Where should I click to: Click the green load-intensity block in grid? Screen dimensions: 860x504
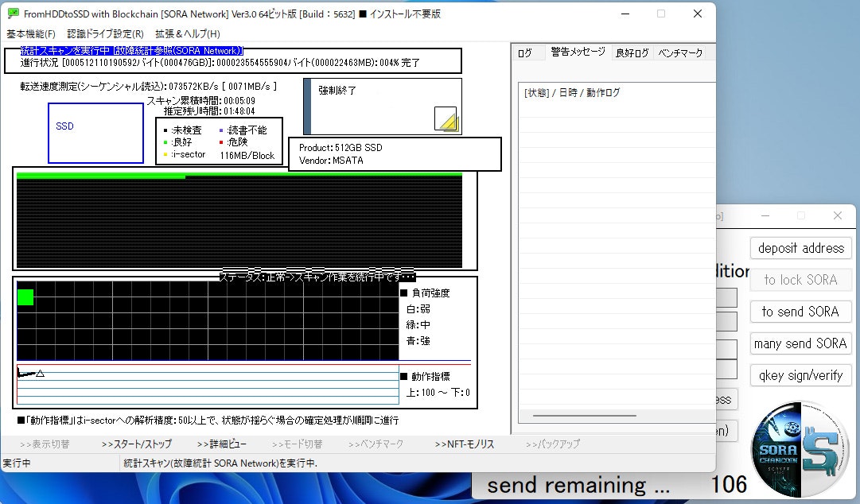pyautogui.click(x=25, y=297)
